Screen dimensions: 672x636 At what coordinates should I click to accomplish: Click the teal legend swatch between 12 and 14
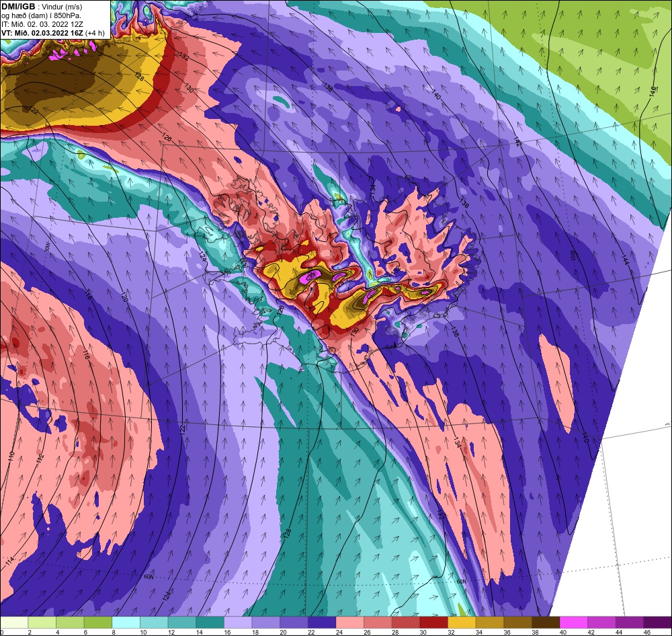[x=181, y=623]
